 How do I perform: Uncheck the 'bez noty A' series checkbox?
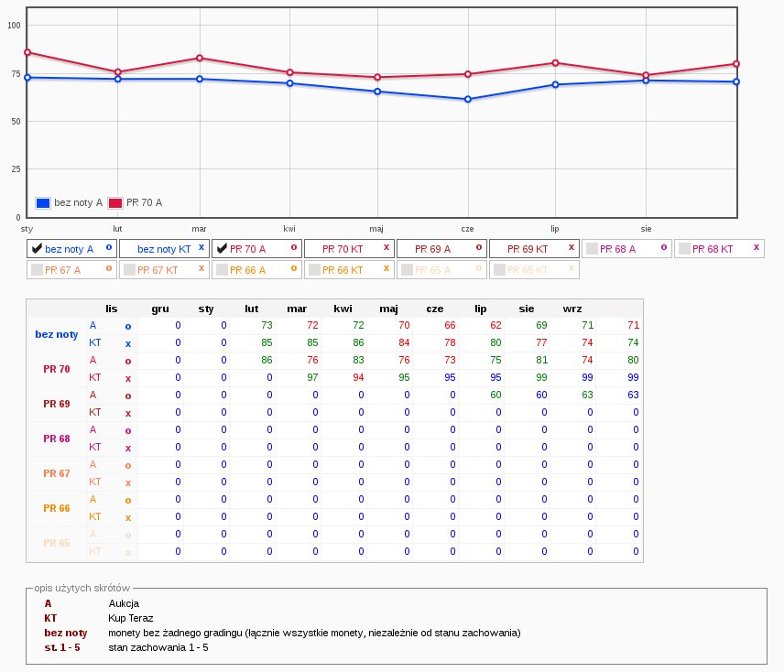click(x=37, y=248)
